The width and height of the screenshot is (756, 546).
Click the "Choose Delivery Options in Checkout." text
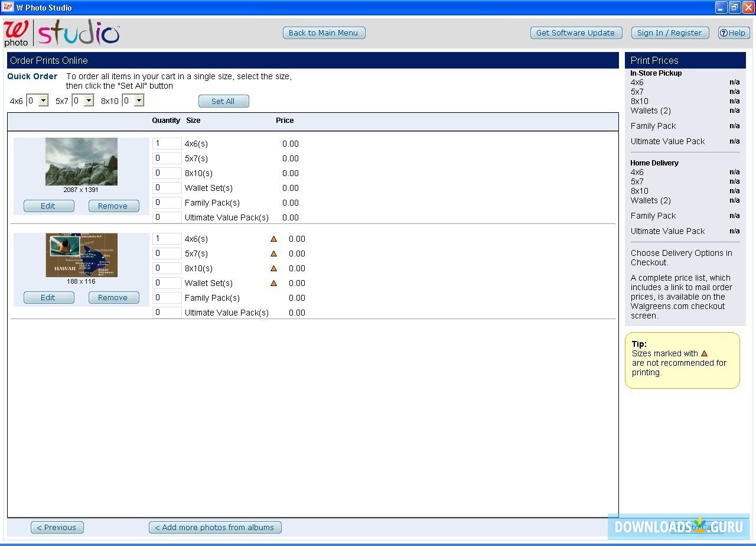(682, 258)
